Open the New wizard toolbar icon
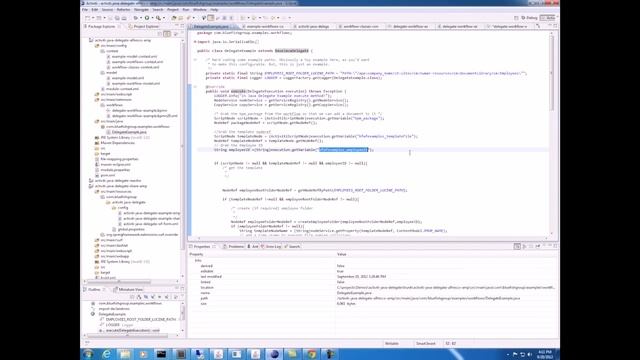Image resolution: width=640 pixels, height=360 pixels. click(88, 18)
